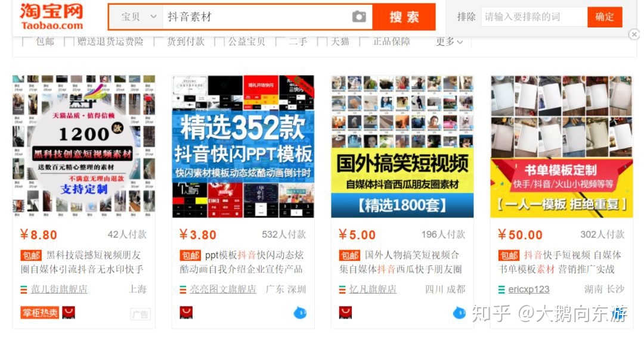
Task: Click 包邮 tag on 书单模板 listing
Action: tap(509, 255)
